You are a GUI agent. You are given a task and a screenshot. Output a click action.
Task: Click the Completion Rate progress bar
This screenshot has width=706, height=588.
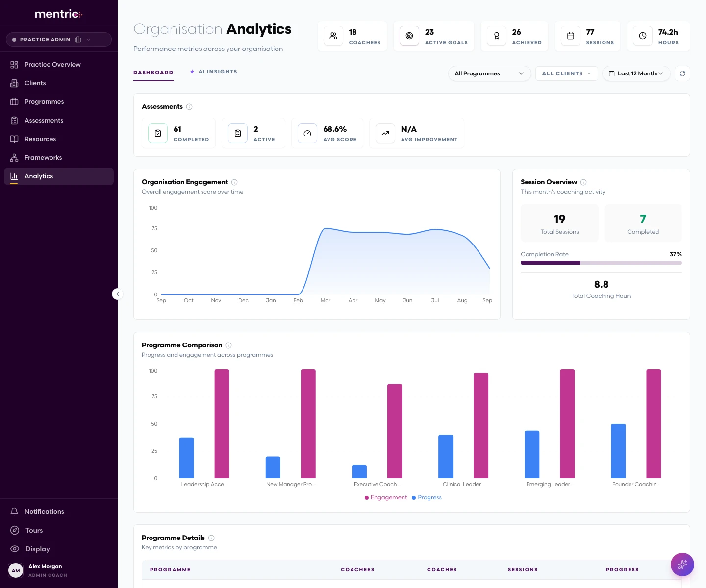click(601, 263)
